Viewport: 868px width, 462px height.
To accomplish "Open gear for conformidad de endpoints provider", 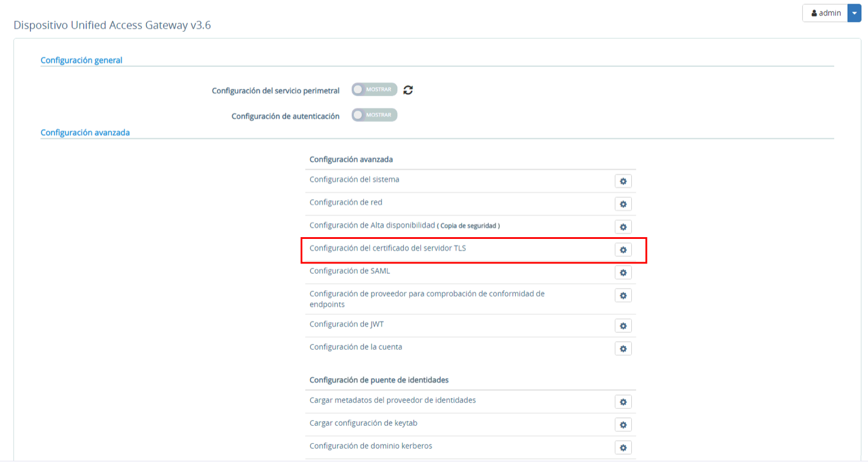I will tap(623, 295).
